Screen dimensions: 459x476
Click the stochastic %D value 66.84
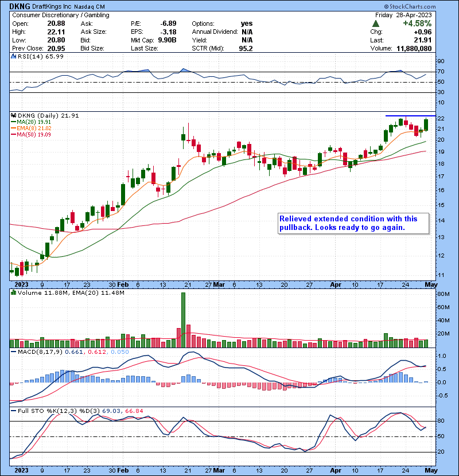tap(134, 411)
